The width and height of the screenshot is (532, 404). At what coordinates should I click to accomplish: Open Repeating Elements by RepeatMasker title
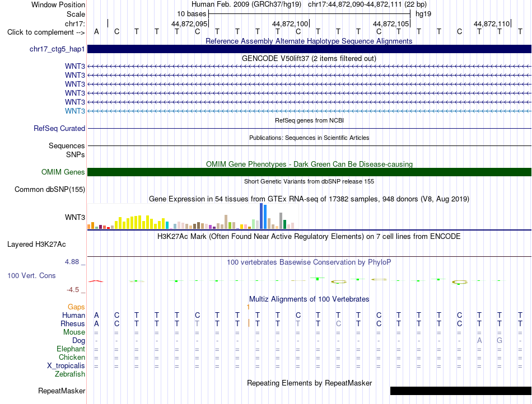(x=310, y=383)
